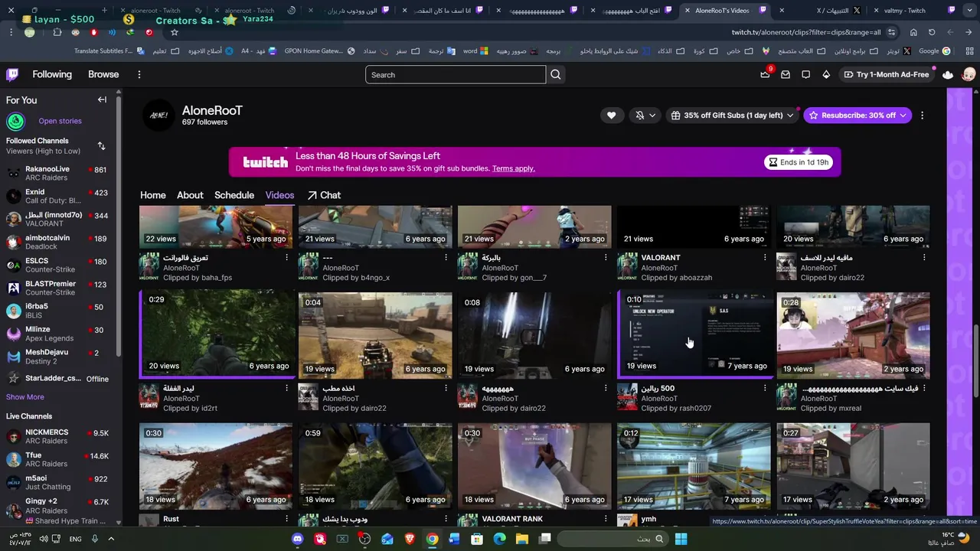Open the AloneRooT channel avatar
The width and height of the screenshot is (980, 551).
point(158,115)
